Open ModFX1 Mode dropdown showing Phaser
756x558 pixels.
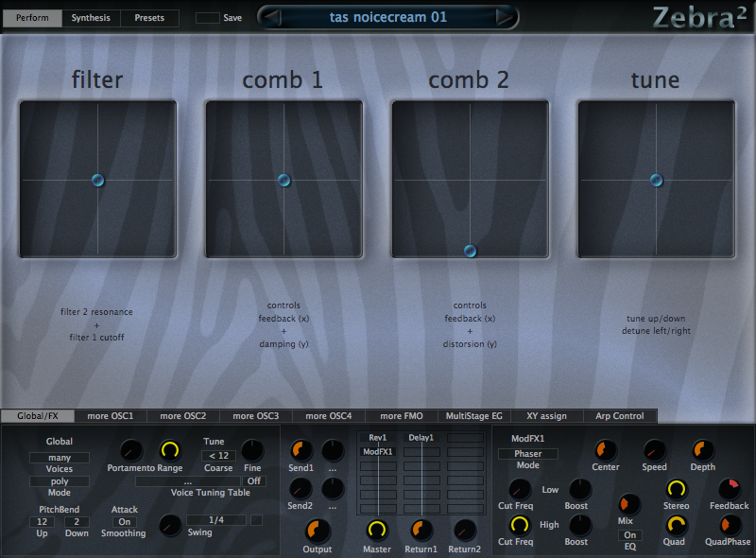pyautogui.click(x=528, y=454)
